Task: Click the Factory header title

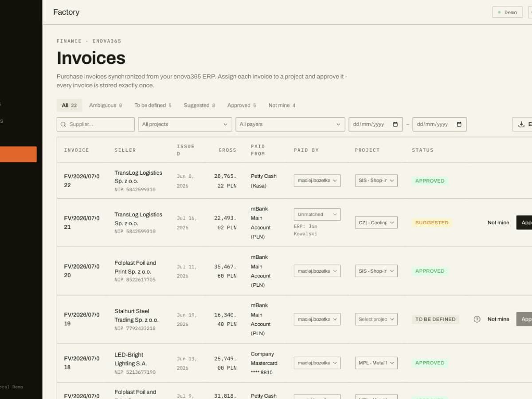Action: click(x=66, y=12)
